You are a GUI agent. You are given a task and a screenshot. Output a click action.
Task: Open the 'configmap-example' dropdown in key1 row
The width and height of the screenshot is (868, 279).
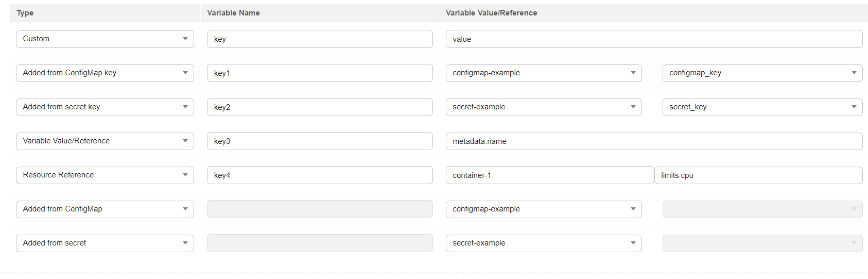(543, 73)
